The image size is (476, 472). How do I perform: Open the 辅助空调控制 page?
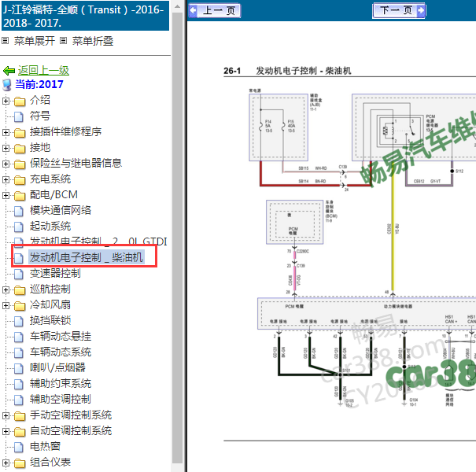pyautogui.click(x=61, y=399)
